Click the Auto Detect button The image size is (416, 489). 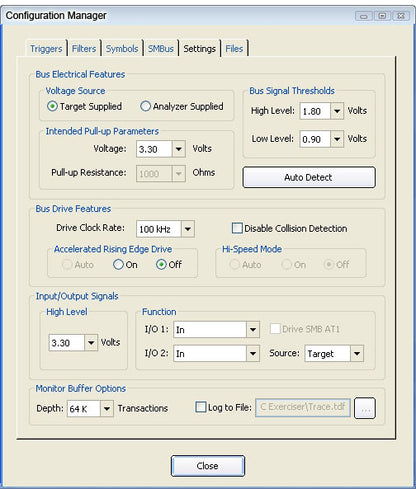(x=309, y=177)
